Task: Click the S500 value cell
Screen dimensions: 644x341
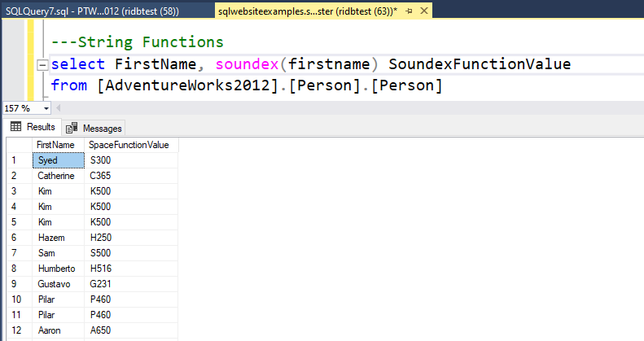Action: (131, 253)
